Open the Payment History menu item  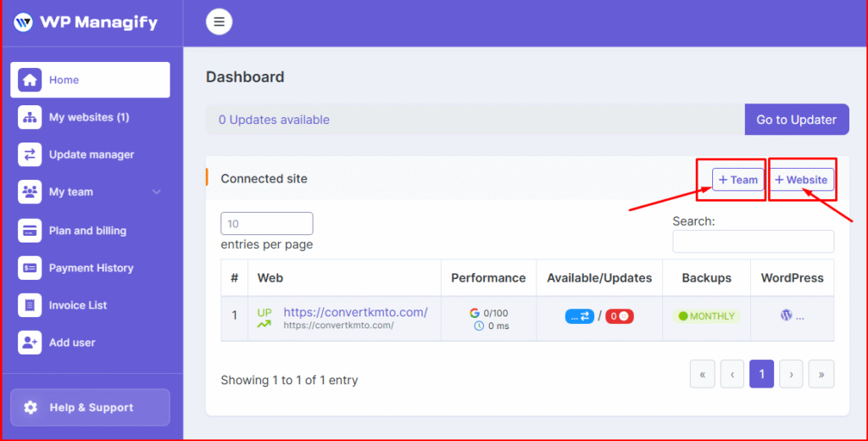click(90, 268)
